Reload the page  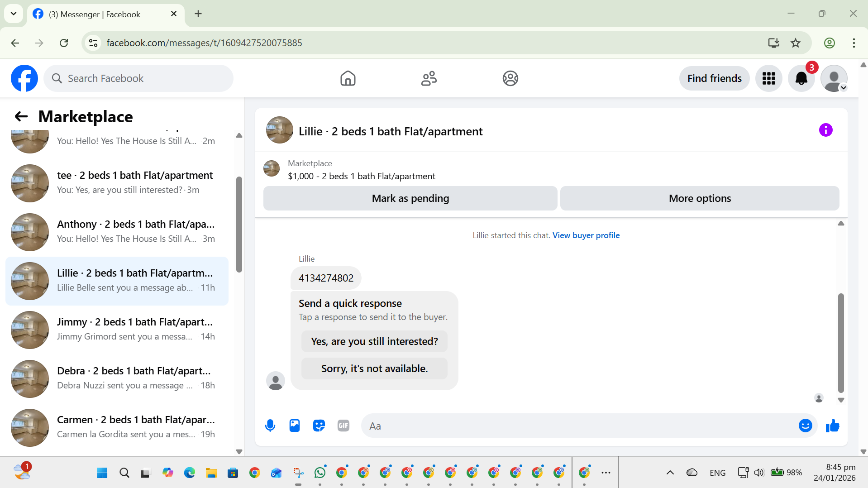tap(64, 43)
